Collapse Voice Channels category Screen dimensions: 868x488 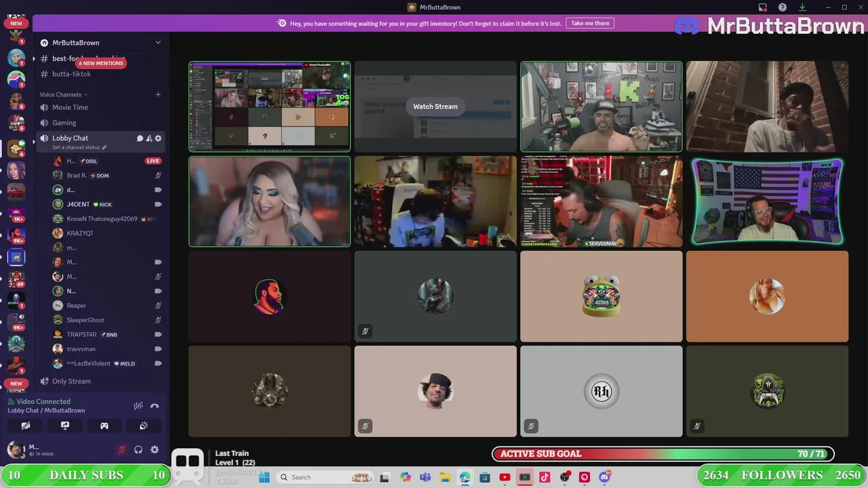(63, 94)
